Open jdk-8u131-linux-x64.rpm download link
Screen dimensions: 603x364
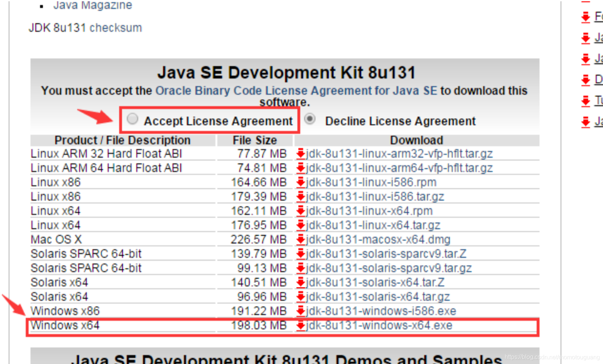tap(369, 211)
